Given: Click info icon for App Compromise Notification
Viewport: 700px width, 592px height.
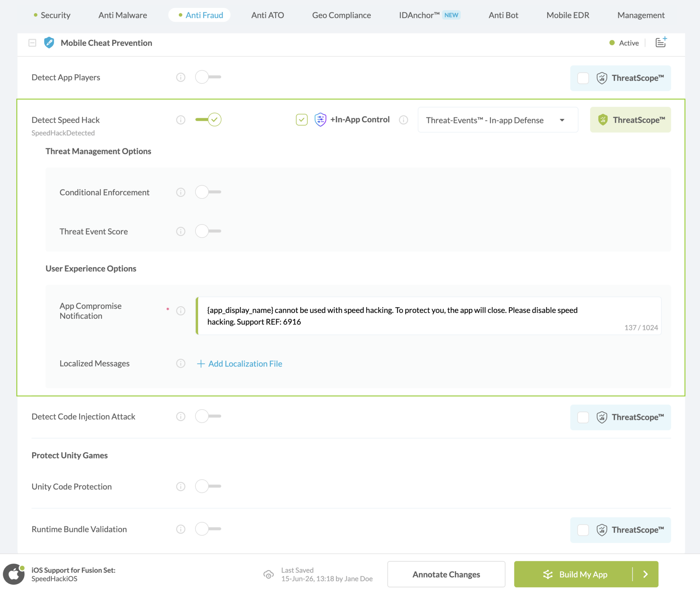Looking at the screenshot, I should click(x=180, y=311).
